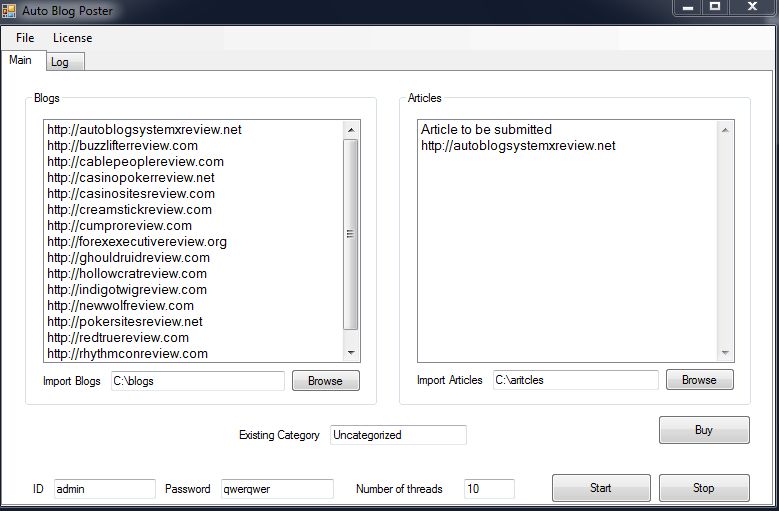This screenshot has width=779, height=511.
Task: Select http://ghouldruidreview.com blog entry
Action: tap(128, 257)
